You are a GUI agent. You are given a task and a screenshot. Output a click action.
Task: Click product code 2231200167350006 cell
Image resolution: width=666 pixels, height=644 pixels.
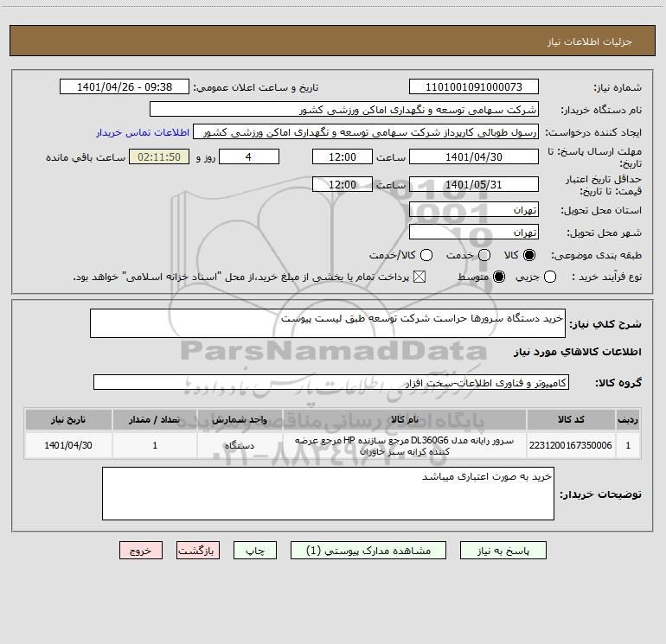571,445
